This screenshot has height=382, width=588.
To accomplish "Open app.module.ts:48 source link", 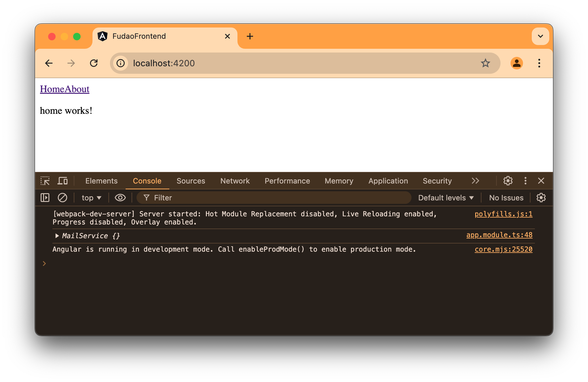I will pos(499,235).
